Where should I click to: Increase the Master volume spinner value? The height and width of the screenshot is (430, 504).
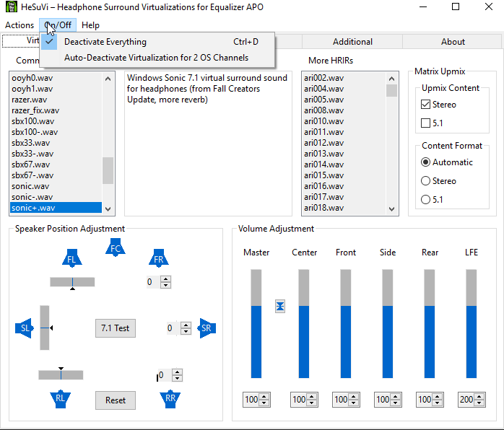[264, 397]
